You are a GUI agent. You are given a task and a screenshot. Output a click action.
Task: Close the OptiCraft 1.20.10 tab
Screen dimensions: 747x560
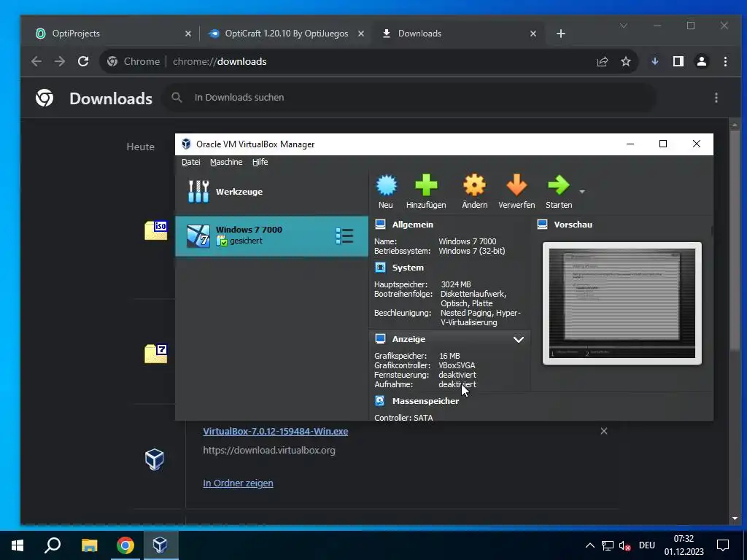tap(361, 34)
